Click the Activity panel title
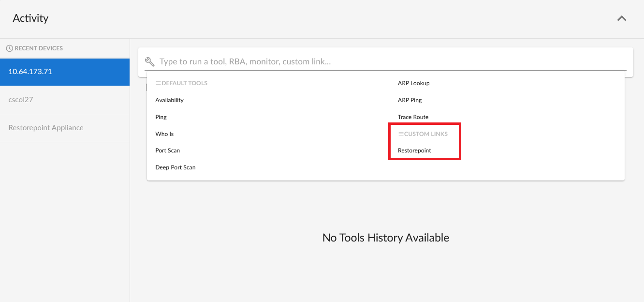 [30, 18]
